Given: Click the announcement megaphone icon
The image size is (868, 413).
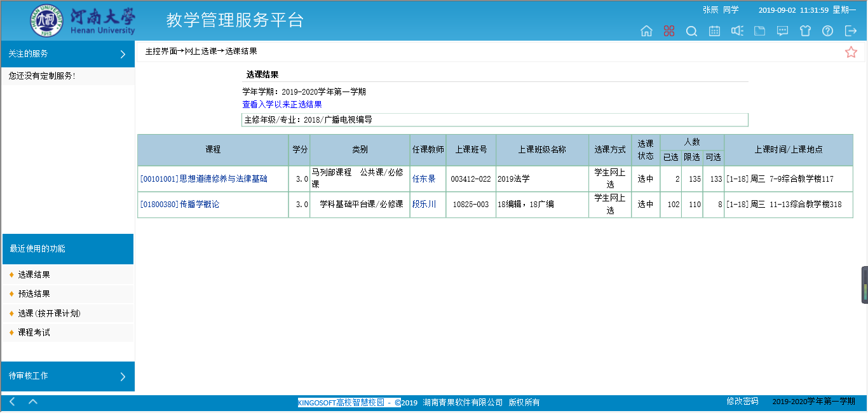Looking at the screenshot, I should click(737, 31).
